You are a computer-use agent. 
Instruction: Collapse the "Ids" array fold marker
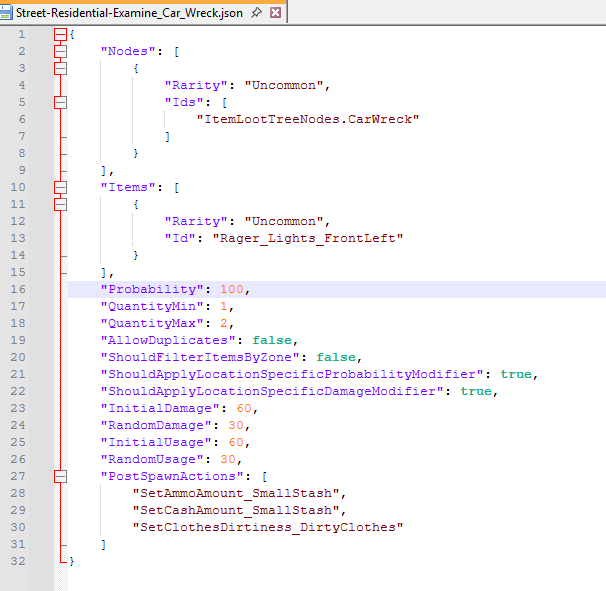61,102
